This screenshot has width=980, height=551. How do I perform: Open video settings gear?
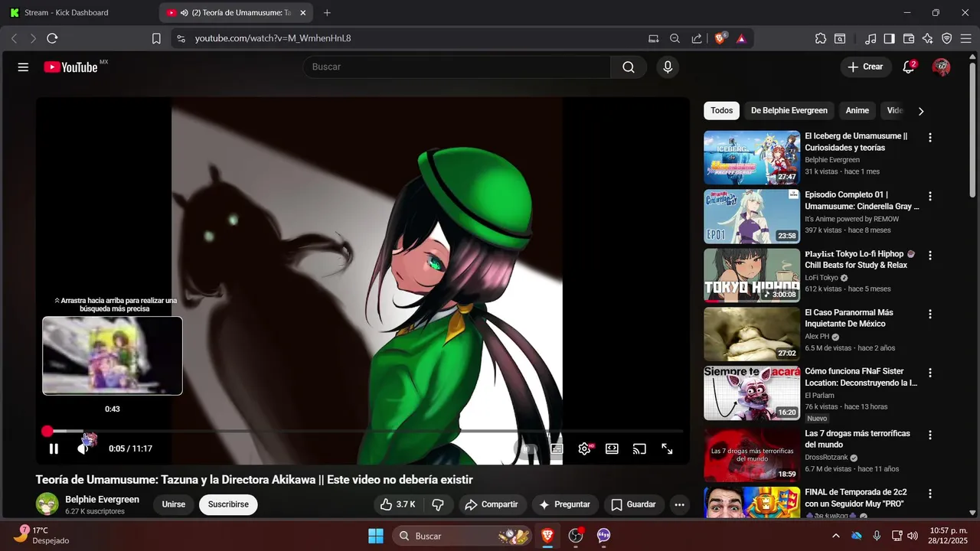click(x=584, y=449)
